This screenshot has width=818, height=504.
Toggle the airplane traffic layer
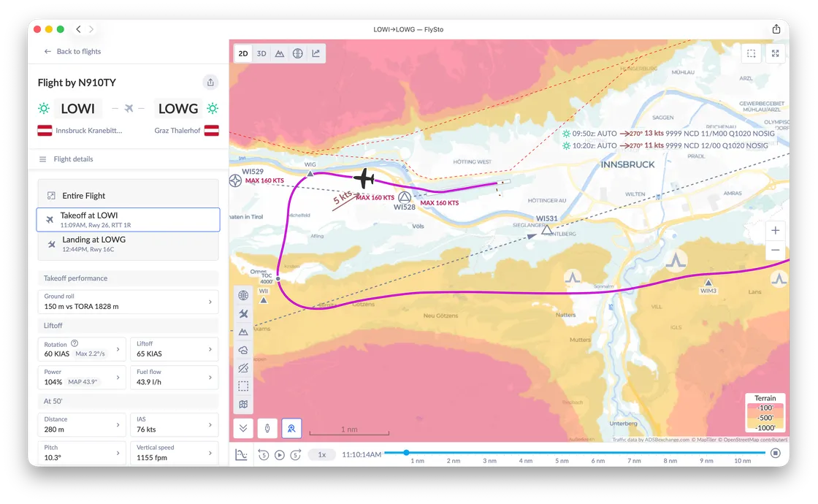(243, 313)
